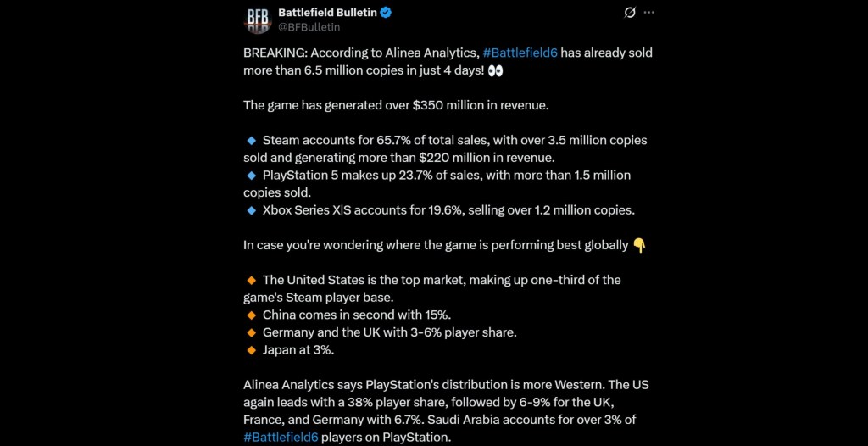
Task: Open the Grok explain-post icon
Action: 630,13
